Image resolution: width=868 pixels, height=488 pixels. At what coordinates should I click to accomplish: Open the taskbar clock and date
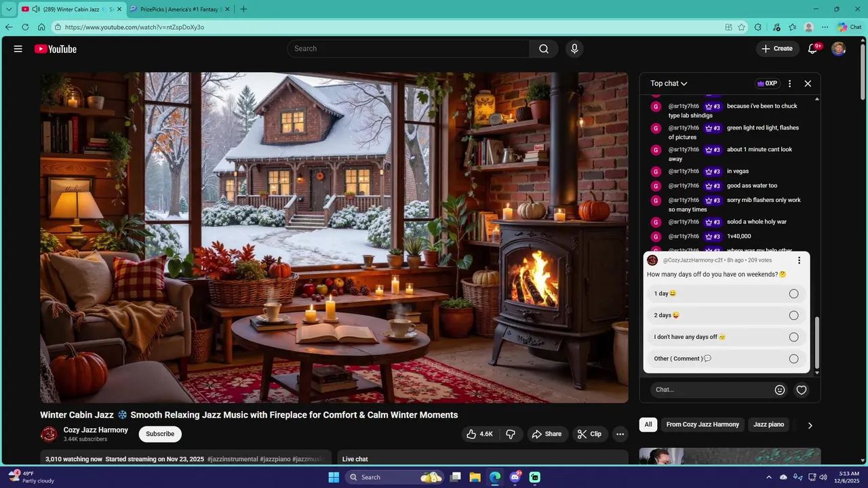point(849,477)
